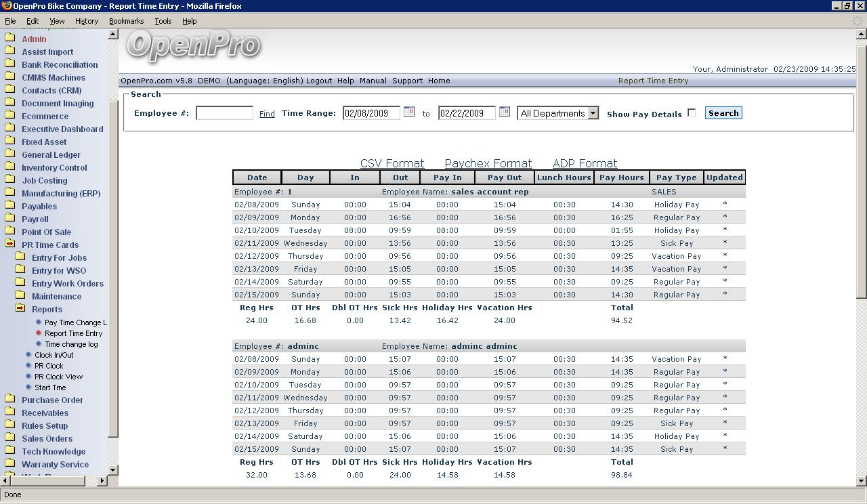Open the All Departments dropdown
The width and height of the screenshot is (867, 504).
tap(557, 113)
